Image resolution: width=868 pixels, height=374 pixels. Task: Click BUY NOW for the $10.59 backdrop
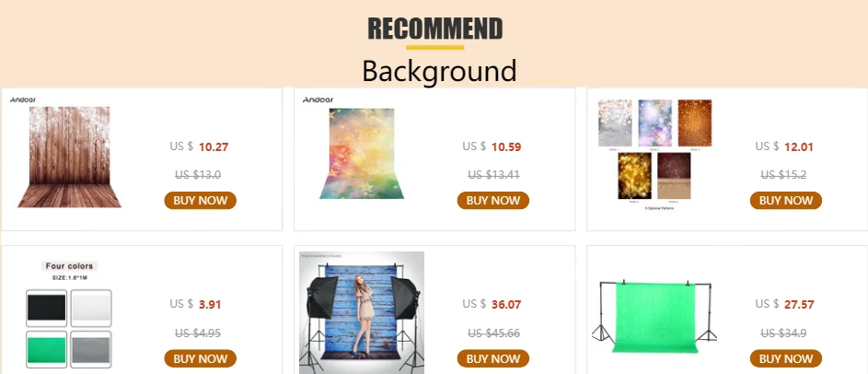click(493, 201)
